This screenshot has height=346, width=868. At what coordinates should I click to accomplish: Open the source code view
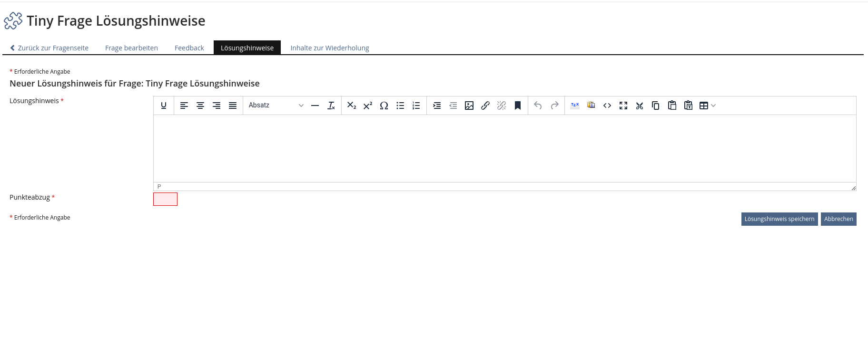(607, 106)
